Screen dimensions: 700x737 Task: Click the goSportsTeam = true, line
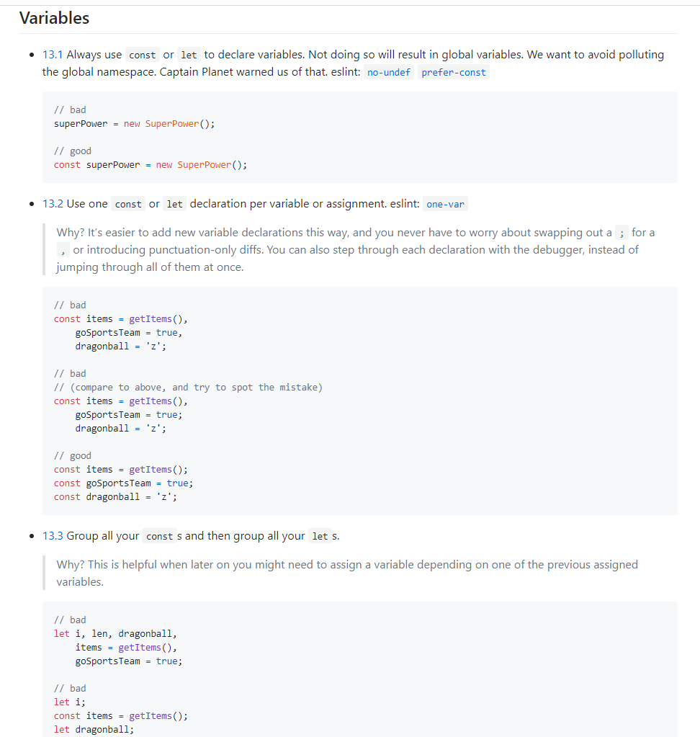[129, 333]
